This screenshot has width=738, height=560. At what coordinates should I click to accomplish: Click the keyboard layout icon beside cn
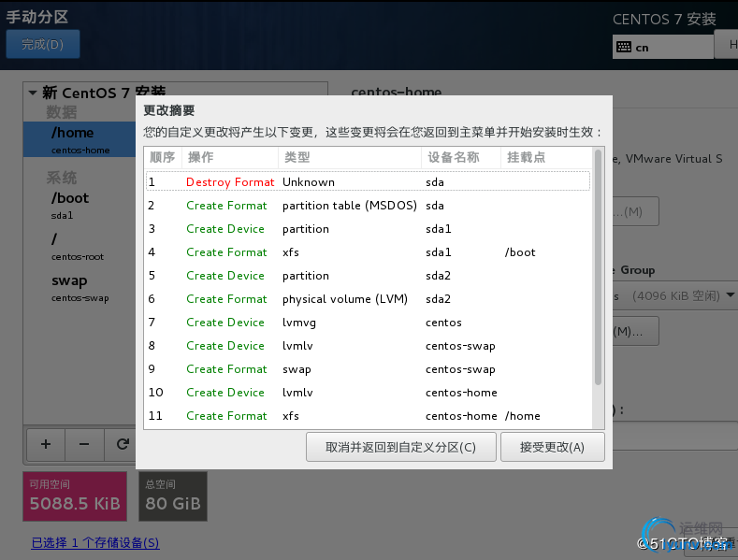624,47
